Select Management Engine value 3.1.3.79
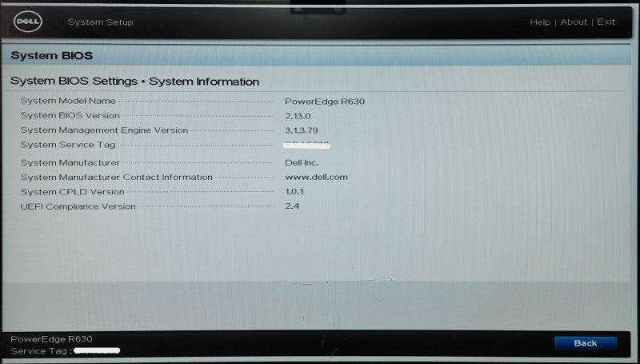Screen dimensions: 640x364 click(302, 130)
